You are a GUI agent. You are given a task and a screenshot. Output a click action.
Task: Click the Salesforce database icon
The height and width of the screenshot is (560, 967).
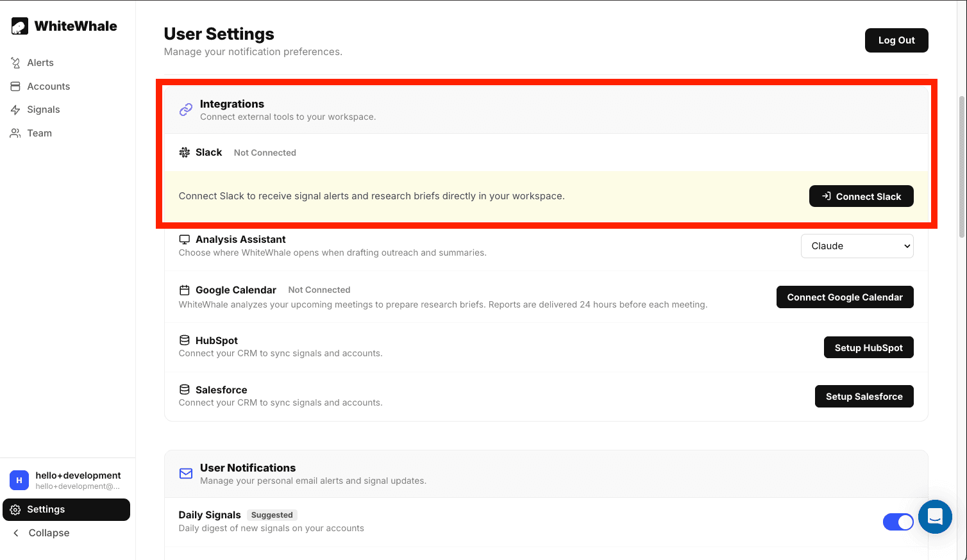pyautogui.click(x=185, y=390)
